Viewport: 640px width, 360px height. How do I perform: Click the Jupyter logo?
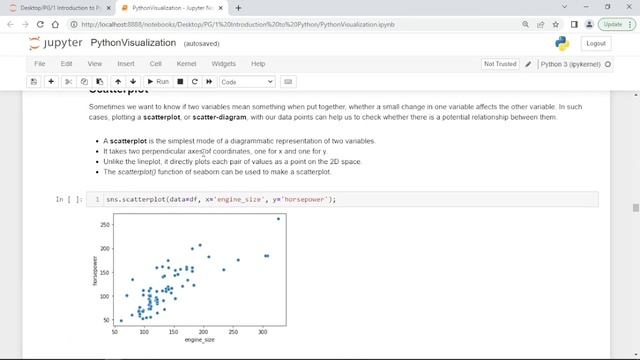pos(56,43)
